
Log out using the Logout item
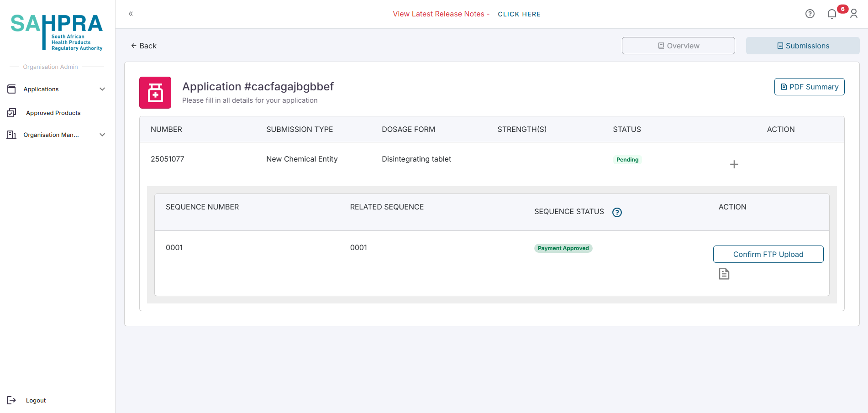[36, 401]
